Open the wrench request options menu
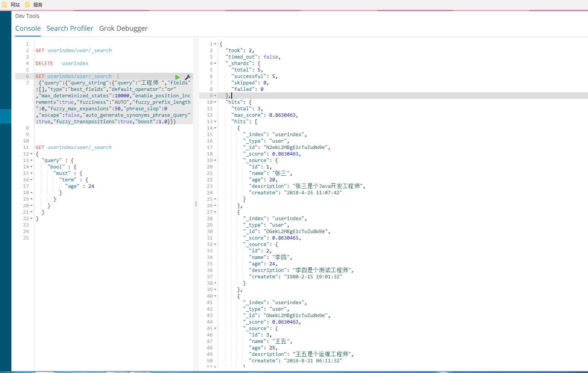588x373 pixels. click(187, 77)
